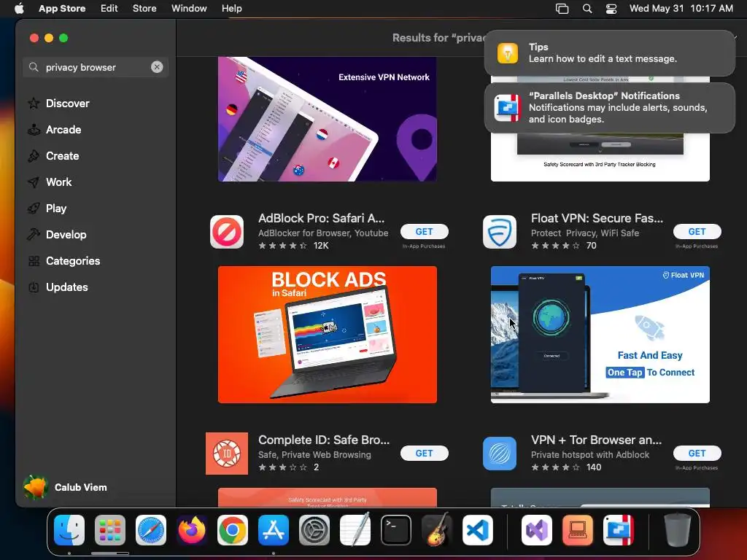This screenshot has height=560, width=747.
Task: Open Parallels Desktop from the Dock
Action: tap(619, 530)
